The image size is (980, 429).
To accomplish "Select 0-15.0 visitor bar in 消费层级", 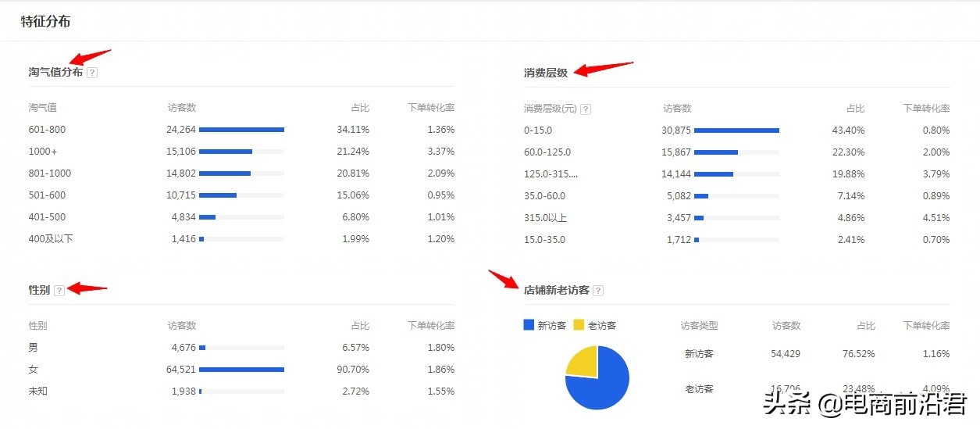I will point(736,130).
